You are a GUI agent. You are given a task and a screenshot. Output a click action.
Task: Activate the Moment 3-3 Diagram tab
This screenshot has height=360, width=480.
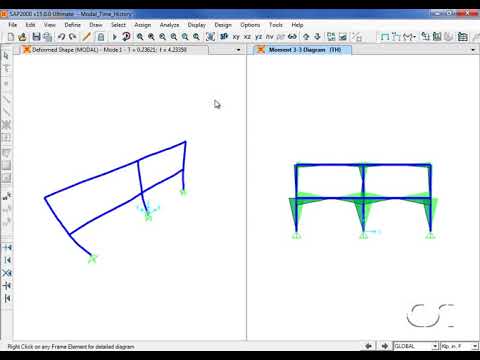[x=302, y=50]
